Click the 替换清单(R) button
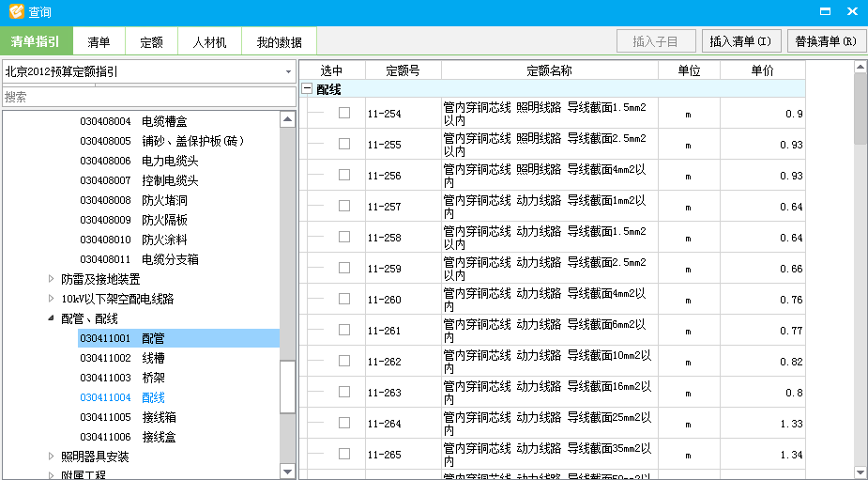The image size is (868, 480). point(827,41)
